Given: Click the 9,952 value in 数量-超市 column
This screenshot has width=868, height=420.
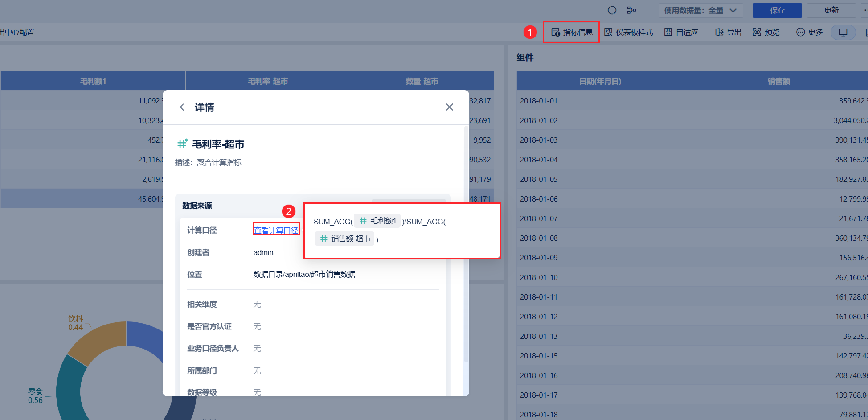Looking at the screenshot, I should coord(482,140).
